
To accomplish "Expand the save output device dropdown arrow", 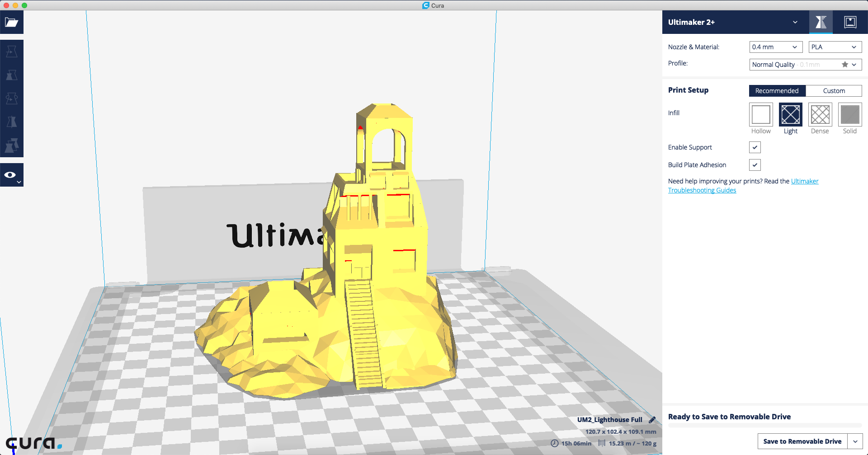I will click(x=855, y=441).
